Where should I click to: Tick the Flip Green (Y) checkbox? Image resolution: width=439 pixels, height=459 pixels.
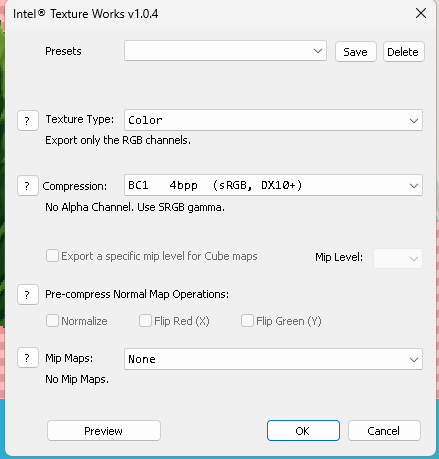[247, 321]
